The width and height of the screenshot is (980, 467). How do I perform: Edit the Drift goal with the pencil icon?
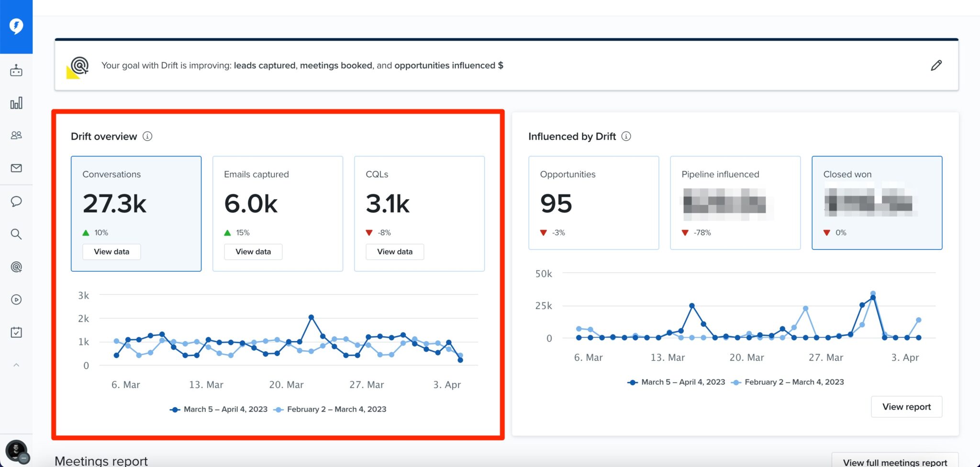[936, 65]
